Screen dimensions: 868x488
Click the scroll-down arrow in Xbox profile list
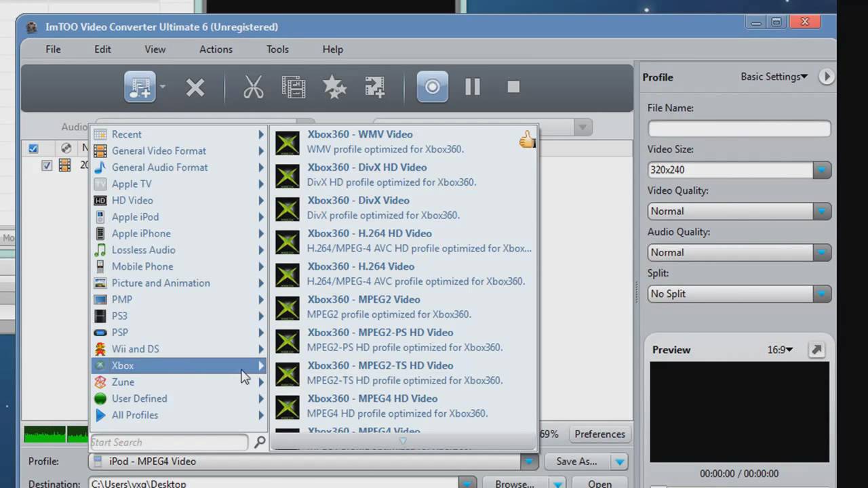click(403, 441)
